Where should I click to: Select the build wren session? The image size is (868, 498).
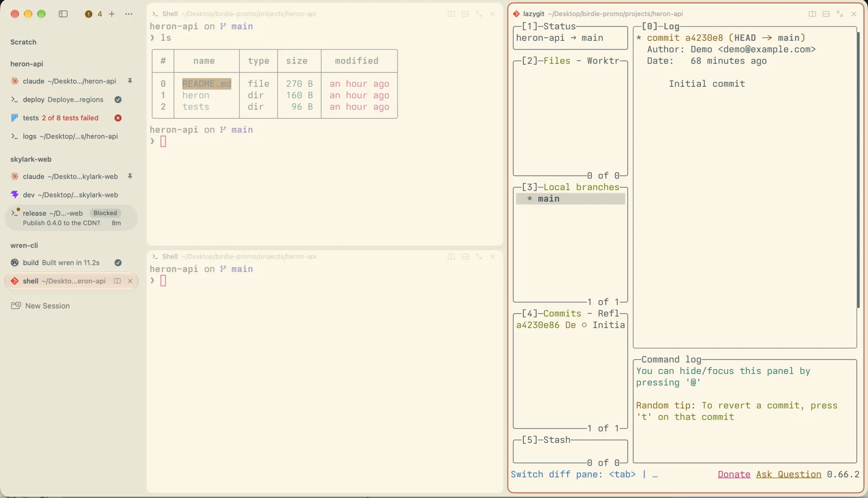(x=71, y=263)
